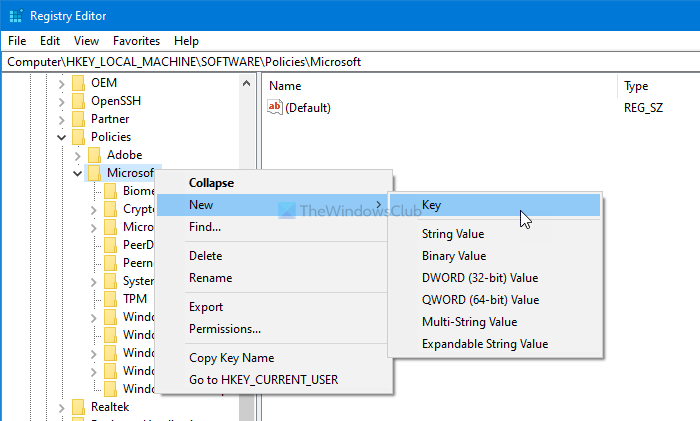The width and height of the screenshot is (700, 421).
Task: Select String Value in the submenu
Action: [495, 234]
